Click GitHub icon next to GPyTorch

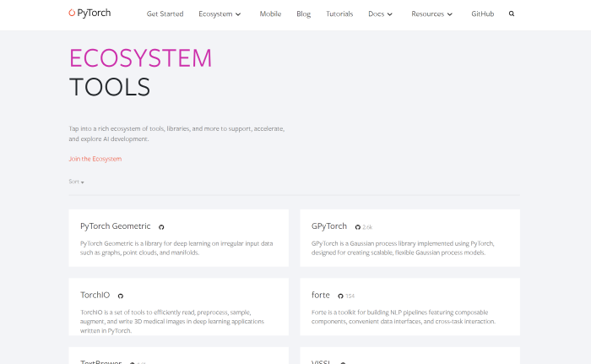point(358,227)
